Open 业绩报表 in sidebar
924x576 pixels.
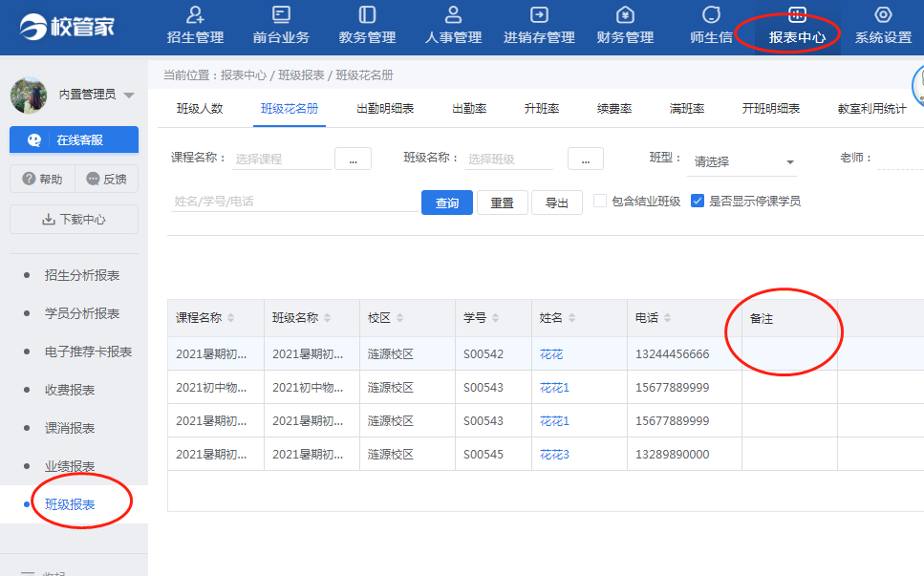tap(70, 466)
